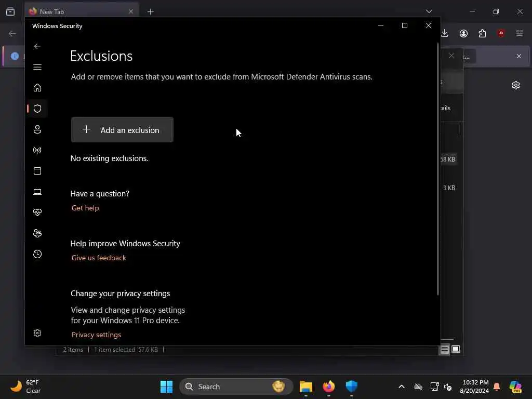Open Account protection person icon
This screenshot has height=399, width=532.
pyautogui.click(x=37, y=129)
